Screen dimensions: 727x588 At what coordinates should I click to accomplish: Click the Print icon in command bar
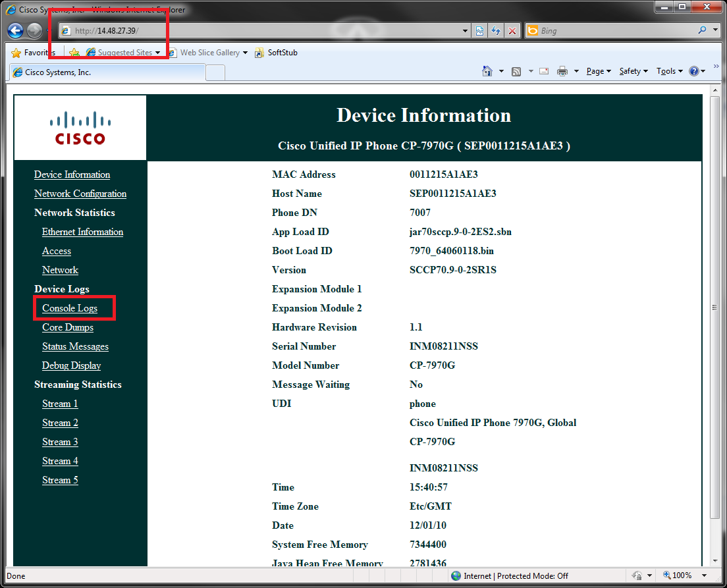[x=562, y=71]
